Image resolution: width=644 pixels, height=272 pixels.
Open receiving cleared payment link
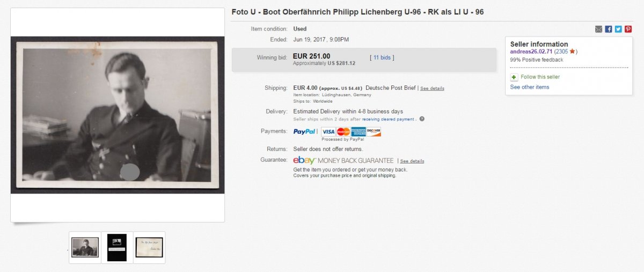388,119
